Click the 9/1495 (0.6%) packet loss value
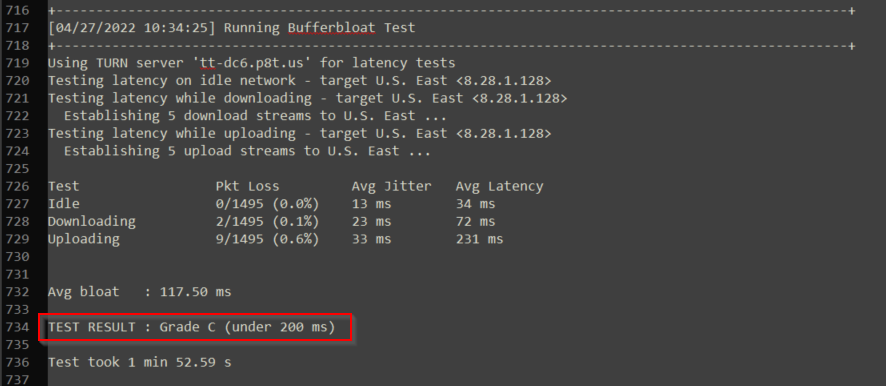 click(x=267, y=239)
